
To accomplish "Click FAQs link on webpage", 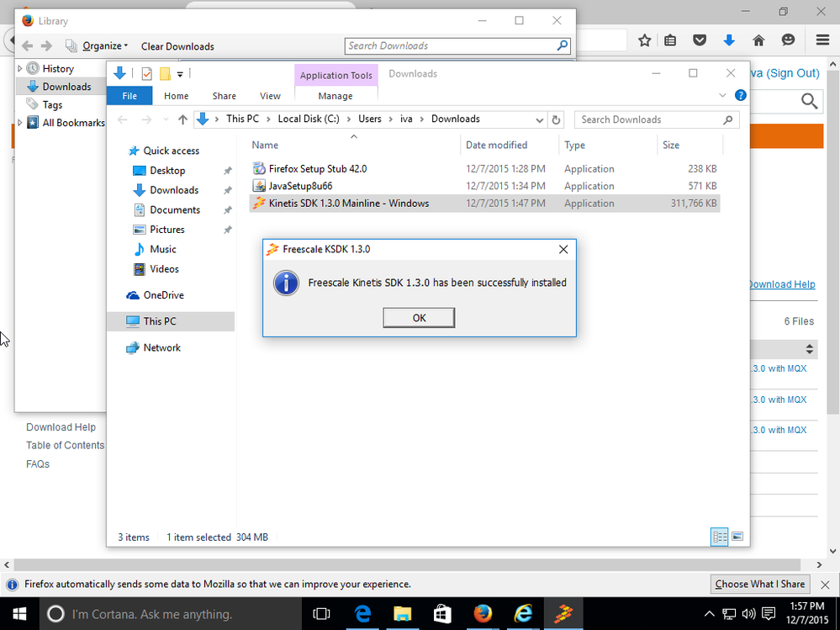I will point(38,464).
